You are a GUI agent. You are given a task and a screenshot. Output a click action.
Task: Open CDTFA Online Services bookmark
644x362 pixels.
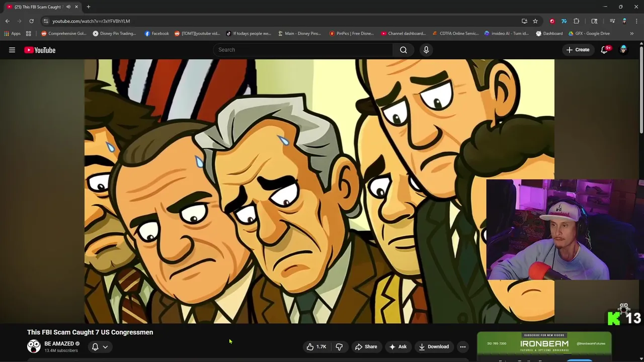[455, 34]
